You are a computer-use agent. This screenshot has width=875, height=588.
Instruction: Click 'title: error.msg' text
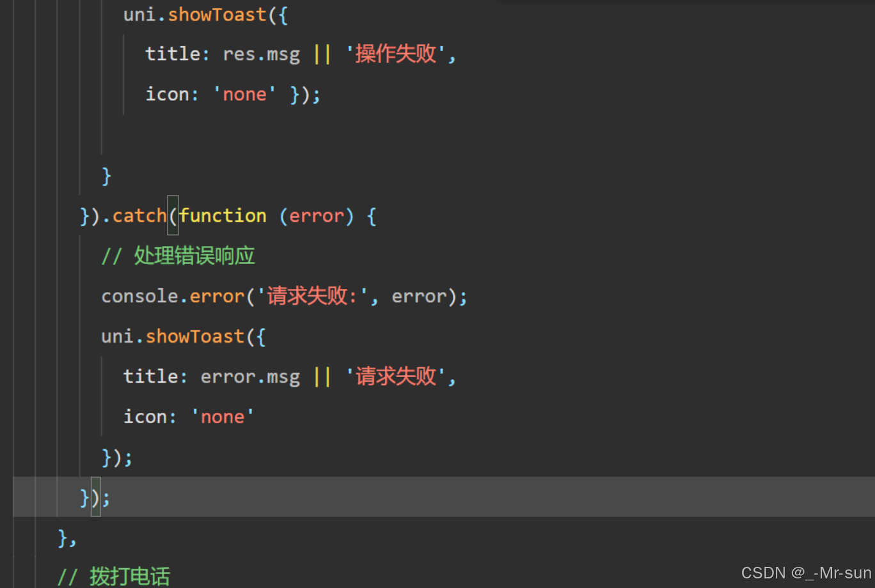[212, 376]
